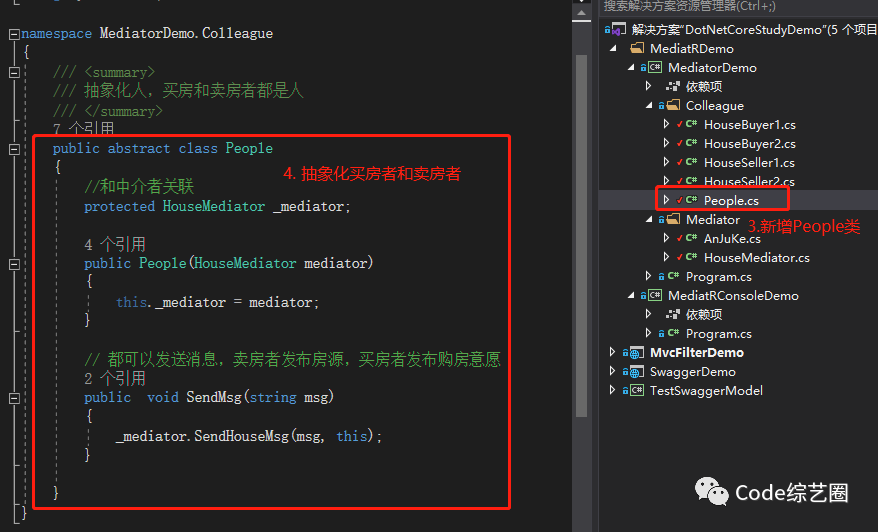Click the MediatRConsoleDemo project icon
Image resolution: width=878 pixels, height=532 pixels.
point(655,295)
